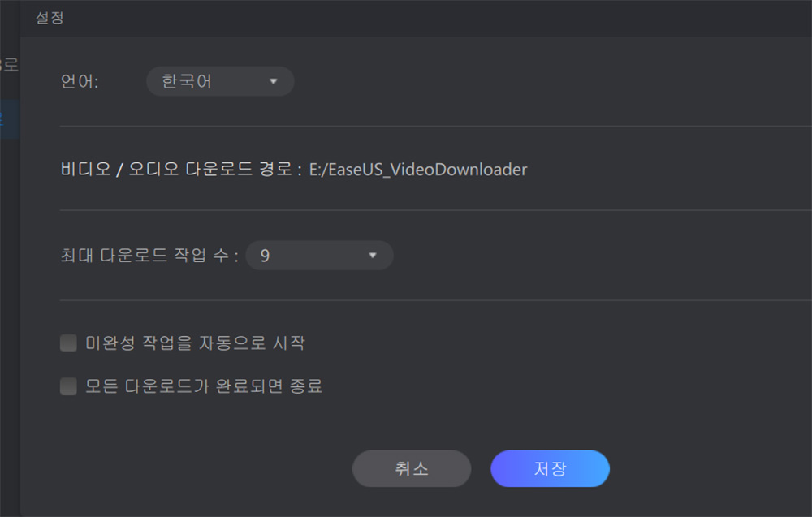Click the 모든 다운로드가 완료되면 종료 label text
Viewport: 812px width, 517px height.
(204, 386)
